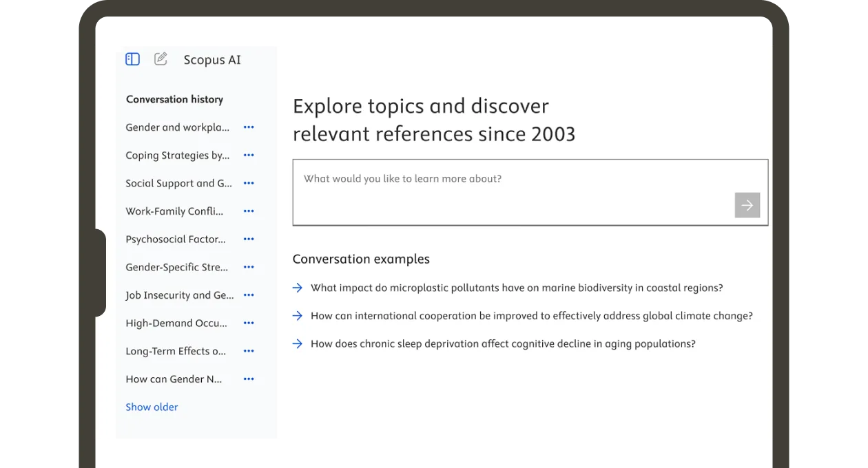
Task: Click the Conversation history heading
Action: coord(175,99)
